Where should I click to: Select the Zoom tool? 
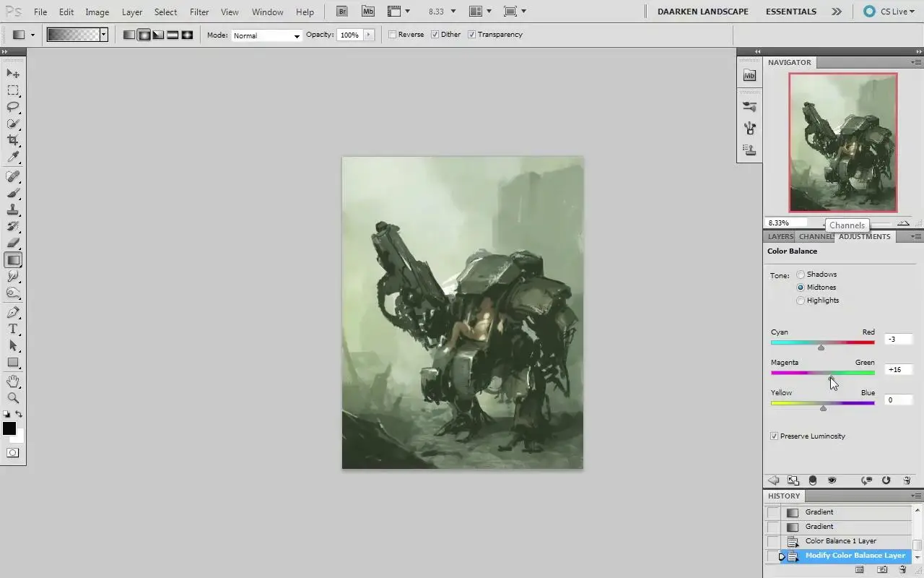coord(13,398)
